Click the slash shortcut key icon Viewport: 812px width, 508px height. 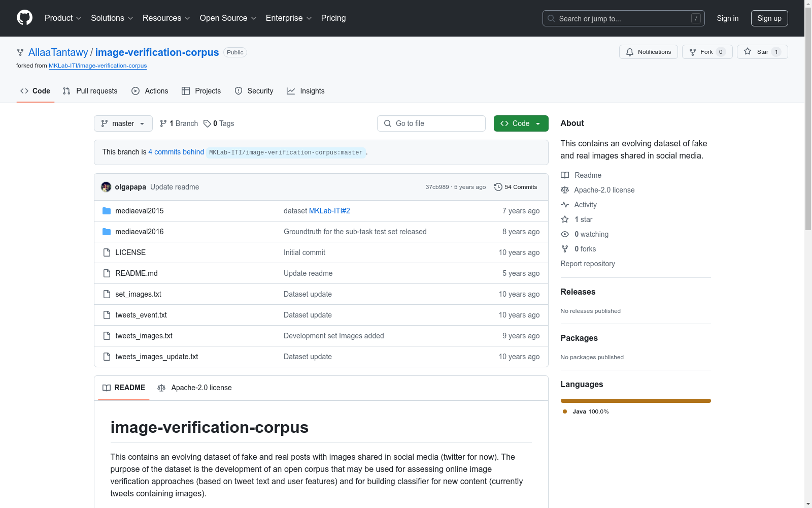[696, 18]
